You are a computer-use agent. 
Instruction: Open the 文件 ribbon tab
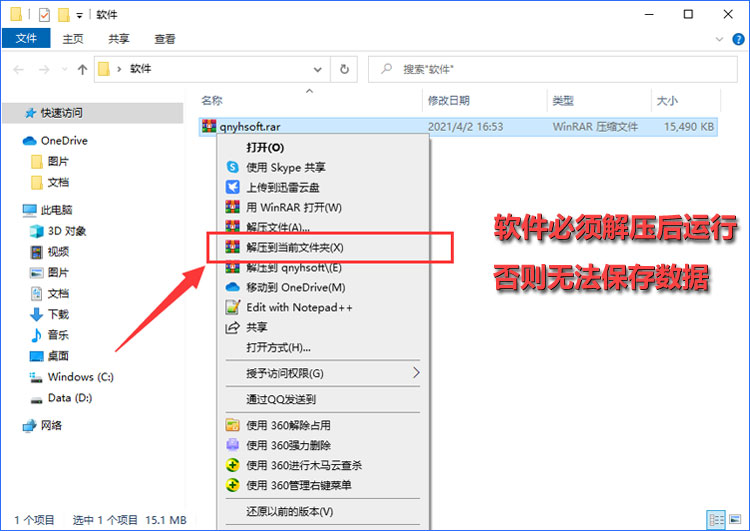pos(26,38)
